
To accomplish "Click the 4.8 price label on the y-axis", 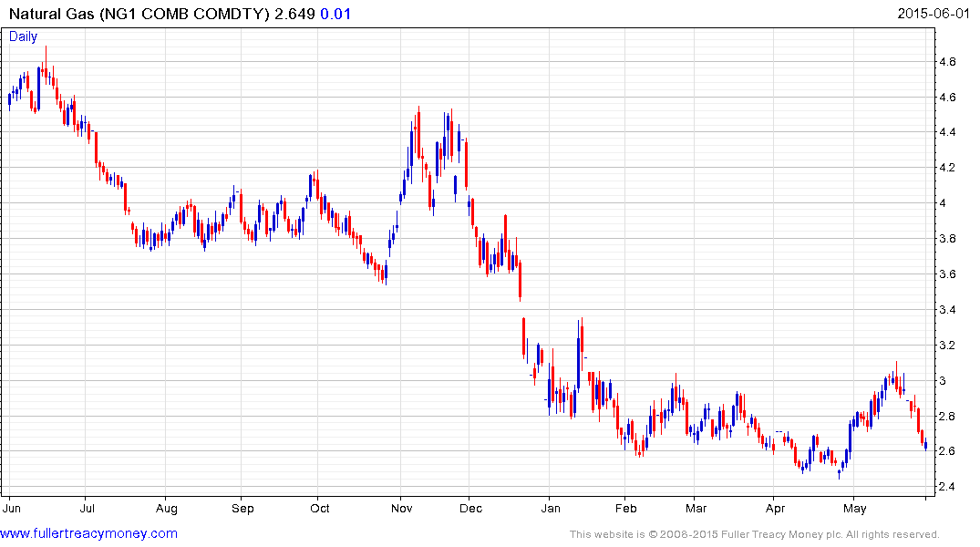I will [x=947, y=62].
